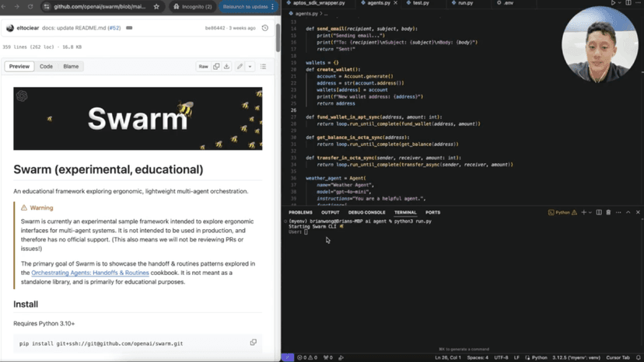Image resolution: width=644 pixels, height=362 pixels.
Task: Open the OUTPUT panel tab
Action: click(331, 213)
